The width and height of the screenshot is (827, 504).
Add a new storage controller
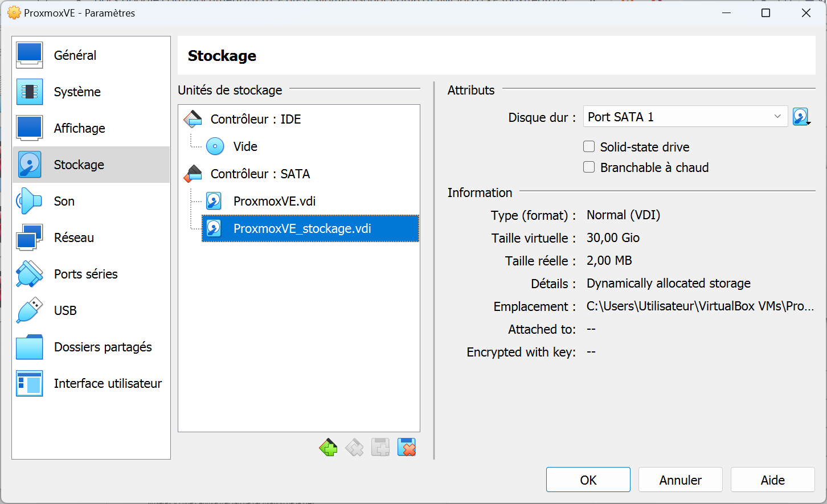coord(328,448)
